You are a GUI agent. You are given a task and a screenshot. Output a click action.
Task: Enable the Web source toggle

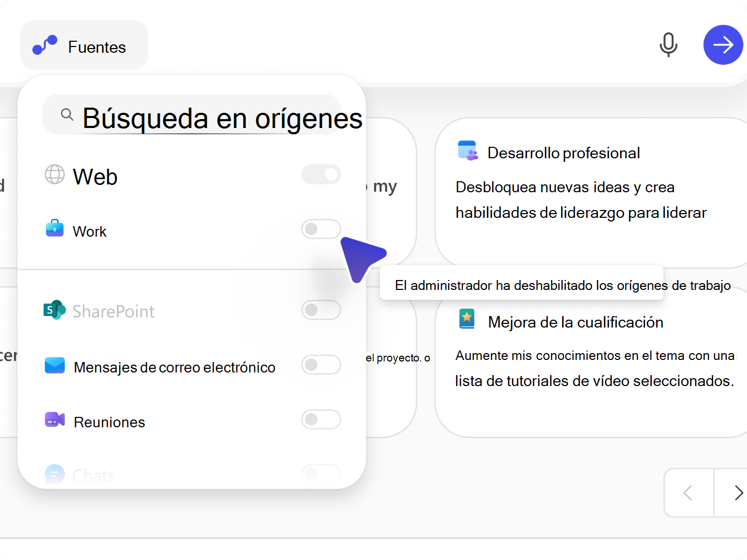[x=321, y=174]
